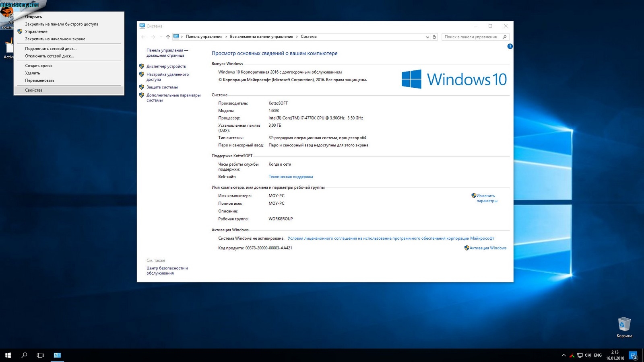
Task: Choose 'Свойства' in context menu
Action: coord(69,90)
